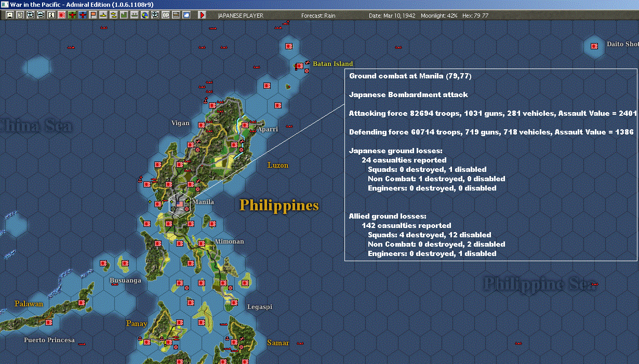Click the Puerto Princesa map label
Viewport: 639px width, 364px height.
[49, 340]
